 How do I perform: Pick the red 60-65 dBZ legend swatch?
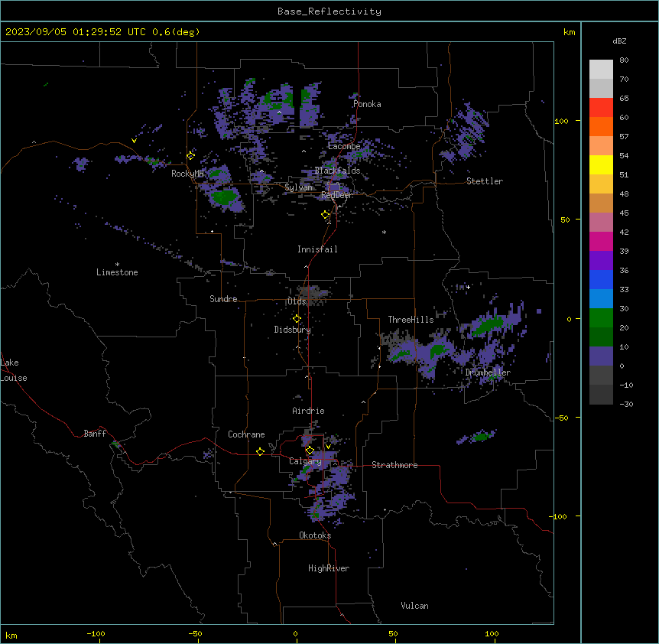(601, 108)
